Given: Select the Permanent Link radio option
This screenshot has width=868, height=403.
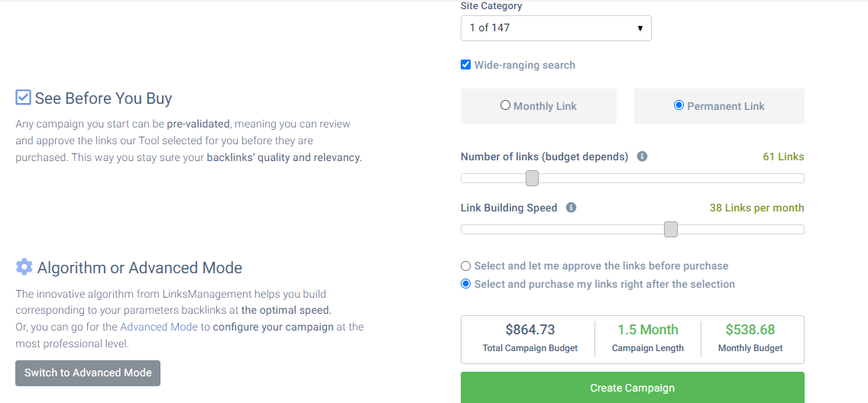Looking at the screenshot, I should coord(679,105).
